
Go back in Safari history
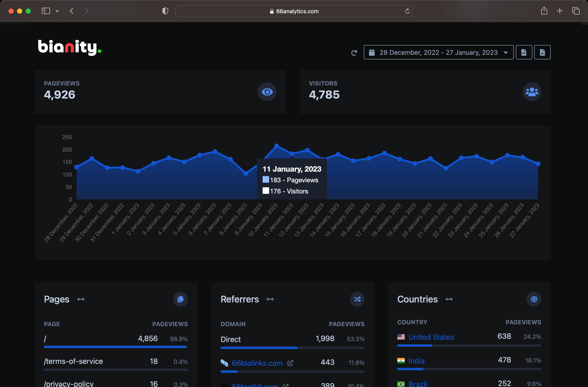pyautogui.click(x=72, y=11)
